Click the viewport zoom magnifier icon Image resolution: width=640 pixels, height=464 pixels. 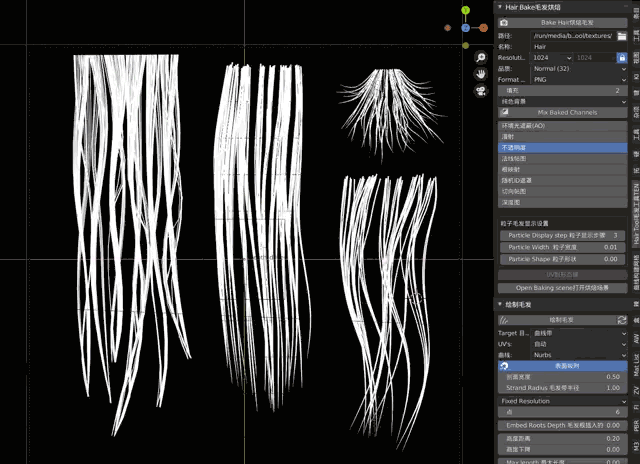pyautogui.click(x=481, y=57)
